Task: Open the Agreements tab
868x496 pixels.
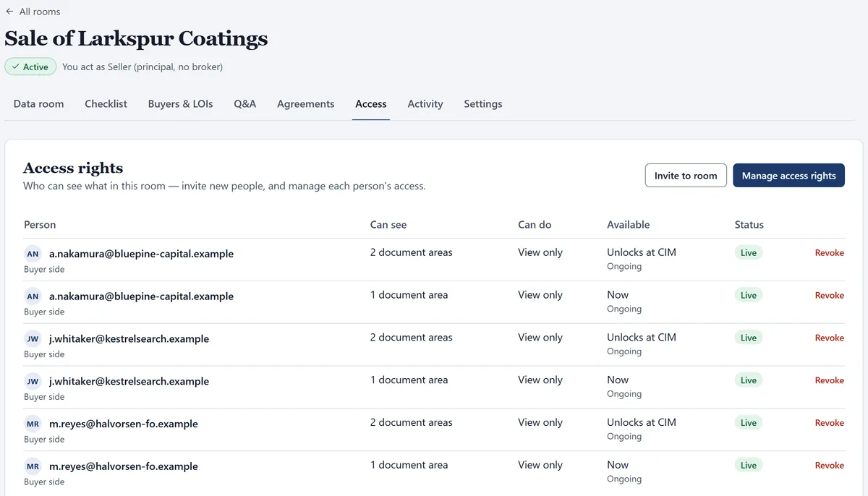Action: click(306, 104)
